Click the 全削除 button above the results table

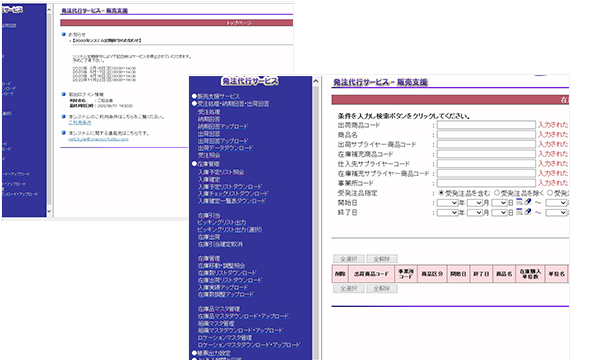click(x=382, y=259)
